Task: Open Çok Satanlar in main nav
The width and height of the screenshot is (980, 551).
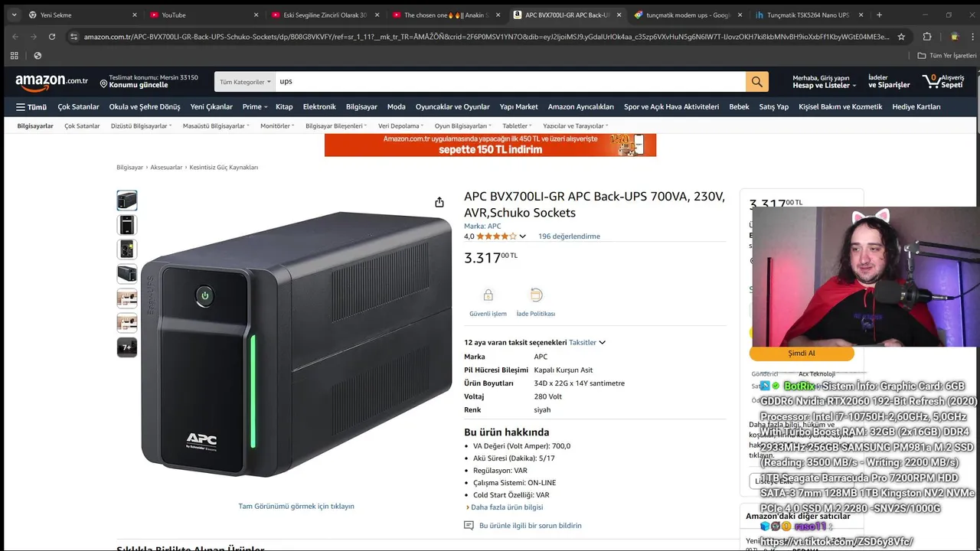Action: 78,107
